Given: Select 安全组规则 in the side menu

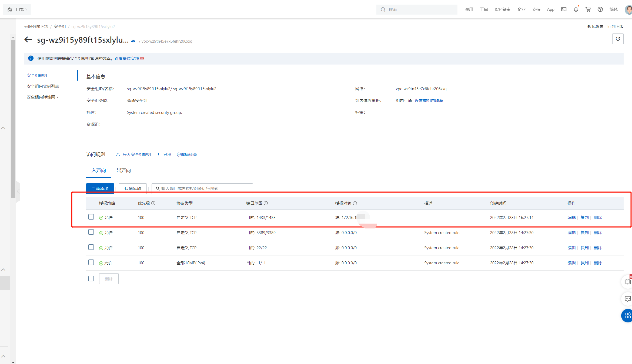Looking at the screenshot, I should [x=37, y=75].
